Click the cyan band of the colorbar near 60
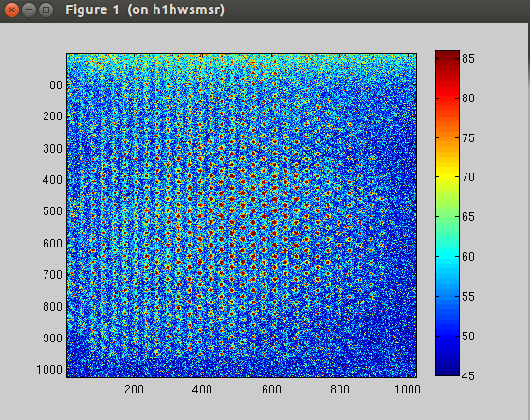 point(448,256)
